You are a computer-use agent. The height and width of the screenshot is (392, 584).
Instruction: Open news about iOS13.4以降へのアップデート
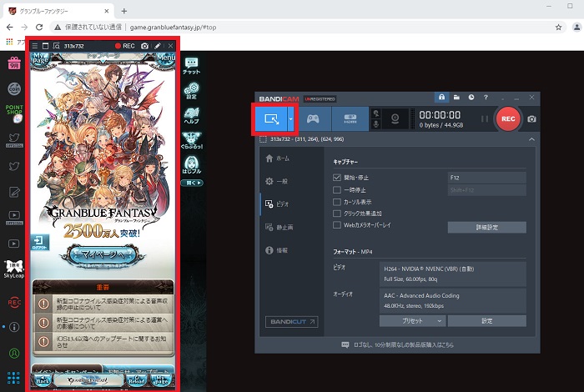coord(103,342)
